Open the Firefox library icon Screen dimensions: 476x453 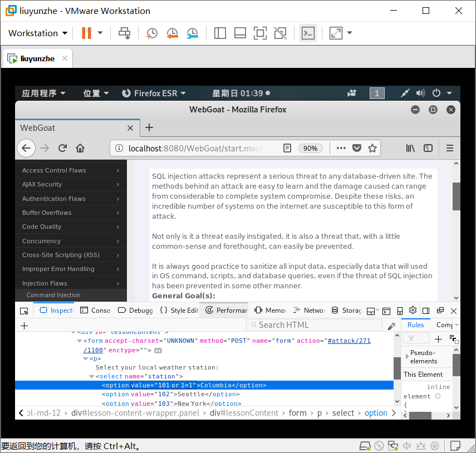[410, 148]
